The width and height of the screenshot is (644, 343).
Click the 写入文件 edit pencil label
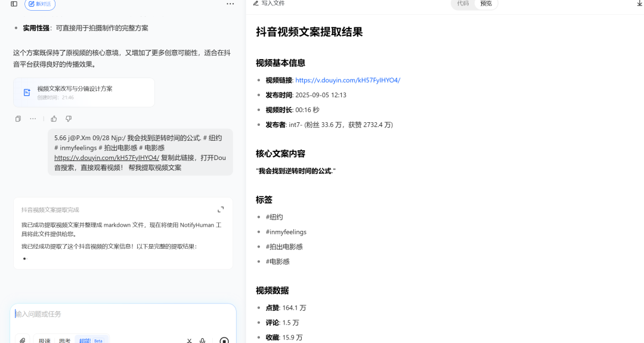pos(269,4)
